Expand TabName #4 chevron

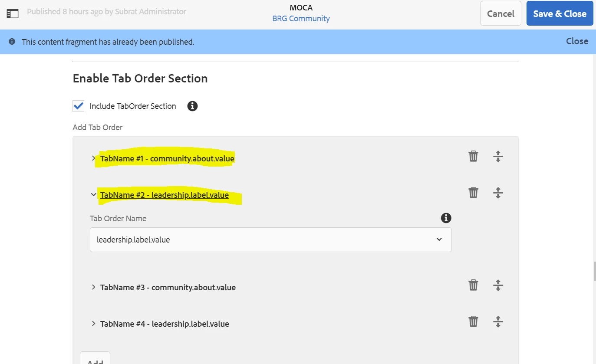93,324
